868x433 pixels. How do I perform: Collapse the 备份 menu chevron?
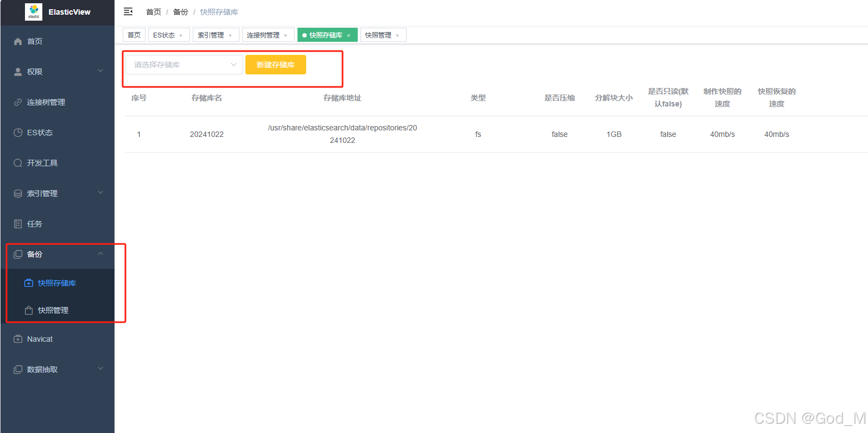[100, 254]
